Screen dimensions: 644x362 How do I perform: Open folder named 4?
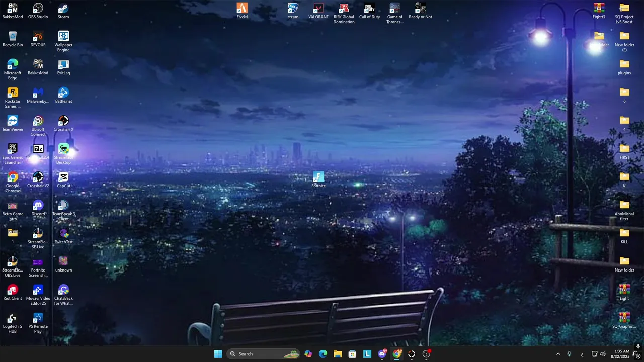(x=624, y=124)
